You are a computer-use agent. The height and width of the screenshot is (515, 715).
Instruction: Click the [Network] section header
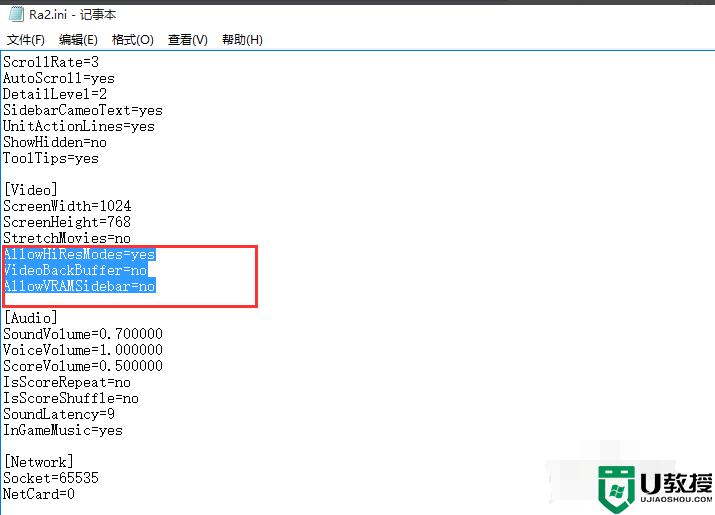tap(38, 462)
